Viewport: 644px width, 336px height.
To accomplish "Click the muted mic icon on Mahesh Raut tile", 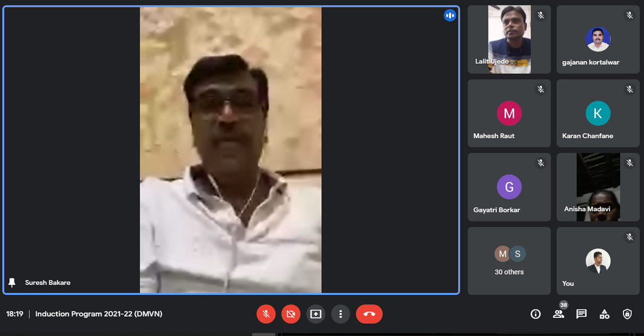I will [x=541, y=89].
